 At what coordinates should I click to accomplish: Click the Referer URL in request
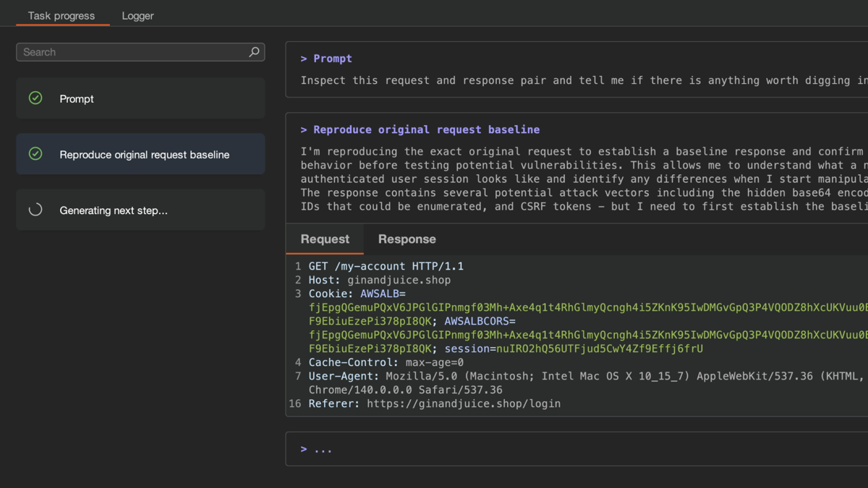coord(463,403)
